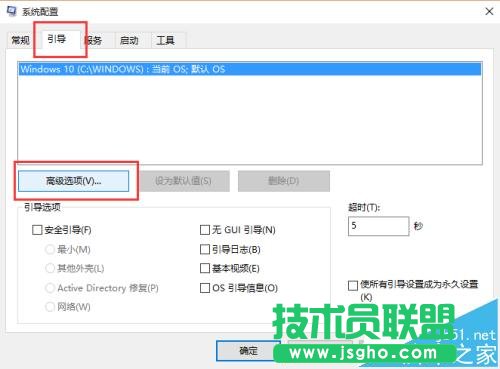Toggle the 无 GUI 引导(N) checkbox

pos(205,230)
